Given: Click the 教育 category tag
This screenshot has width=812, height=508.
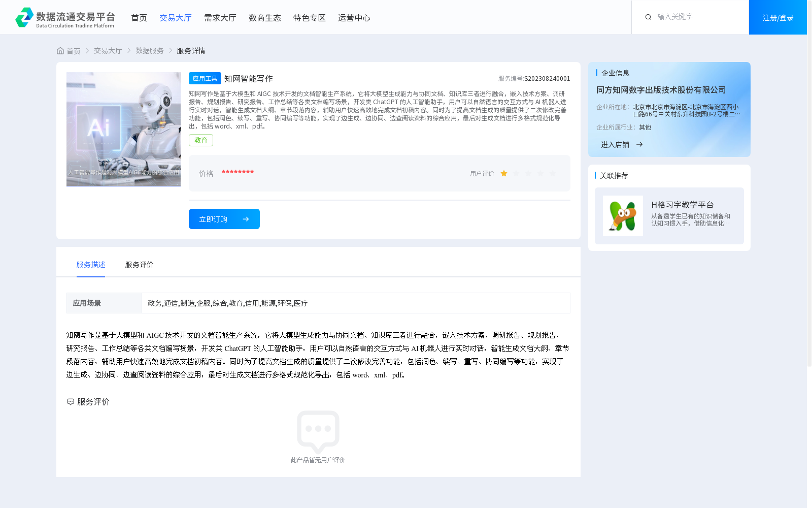Looking at the screenshot, I should coord(201,140).
